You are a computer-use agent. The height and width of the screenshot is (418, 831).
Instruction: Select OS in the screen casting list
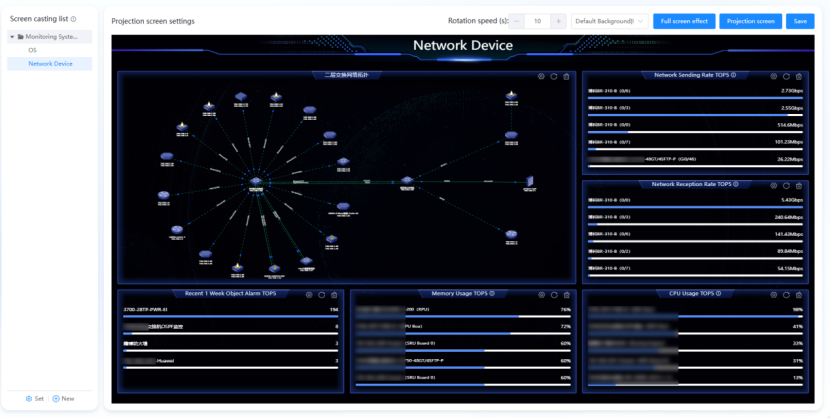[32, 50]
